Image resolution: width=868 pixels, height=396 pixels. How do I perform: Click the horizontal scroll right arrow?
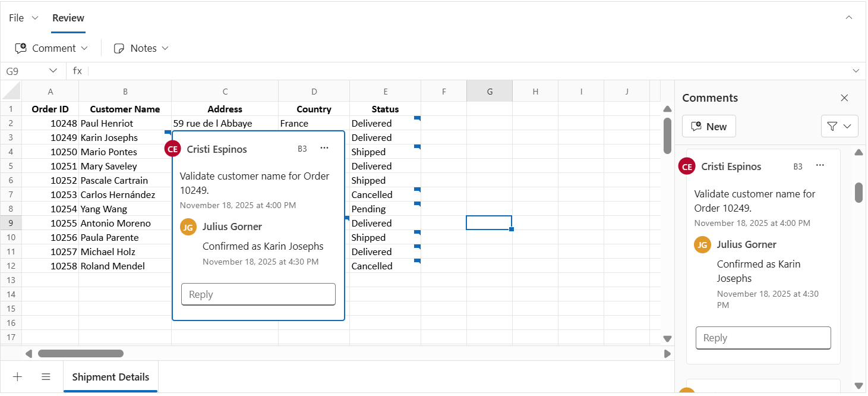(x=667, y=354)
